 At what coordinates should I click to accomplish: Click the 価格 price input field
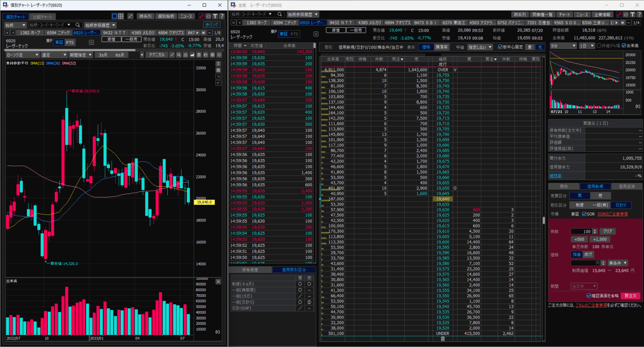pos(585,263)
